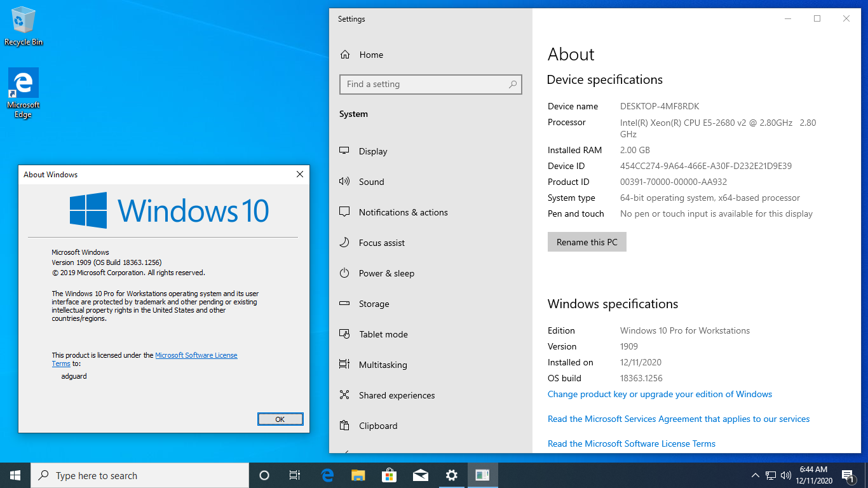Select the Tablet mode icon
This screenshot has width=868, height=488.
pyautogui.click(x=344, y=334)
